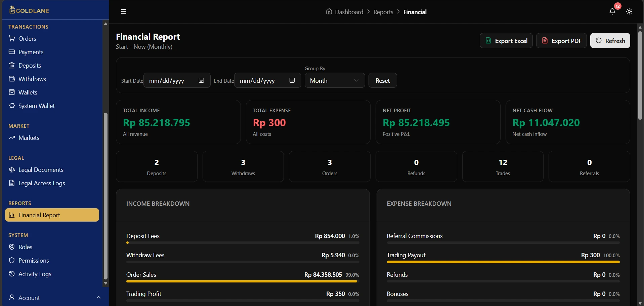Image resolution: width=644 pixels, height=306 pixels.
Task: Click the Deposit Fees progress bar
Action: [x=243, y=242]
